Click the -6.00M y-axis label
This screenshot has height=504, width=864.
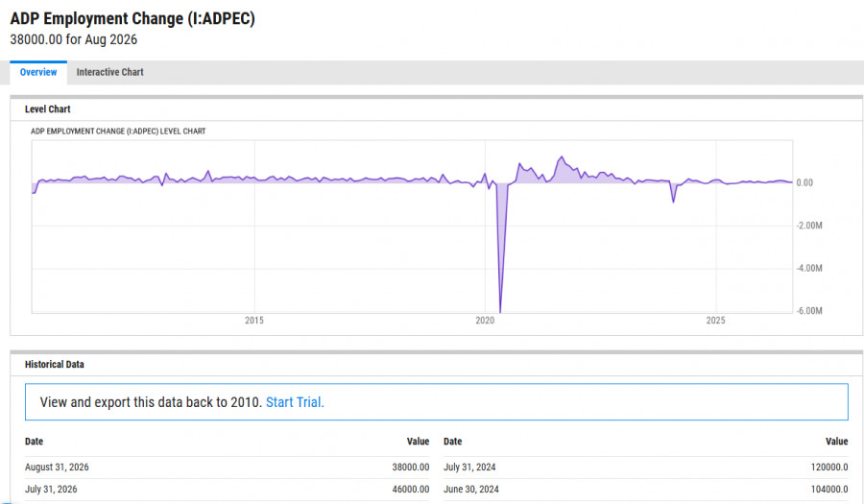point(809,311)
